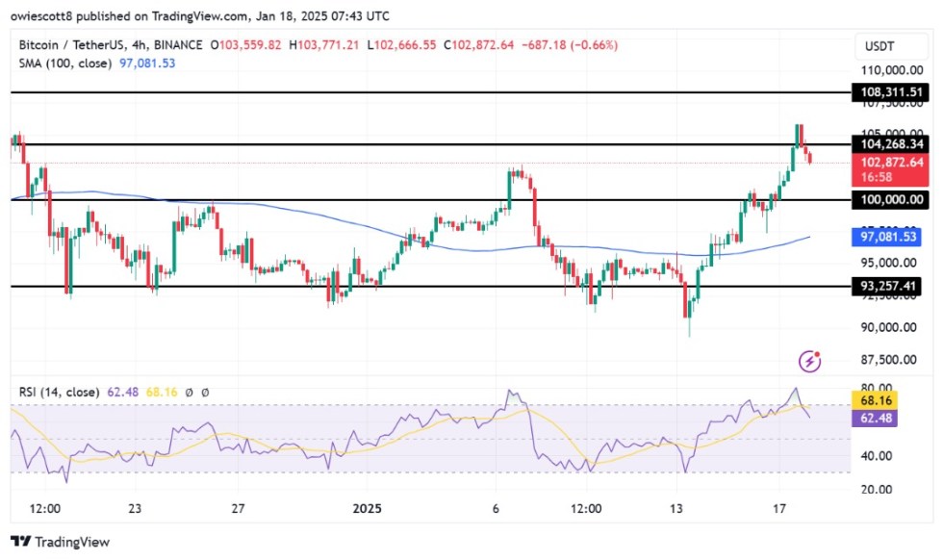The height and width of the screenshot is (560, 943).
Task: Click the blue SMA value label 97,081.53
Action: point(892,236)
